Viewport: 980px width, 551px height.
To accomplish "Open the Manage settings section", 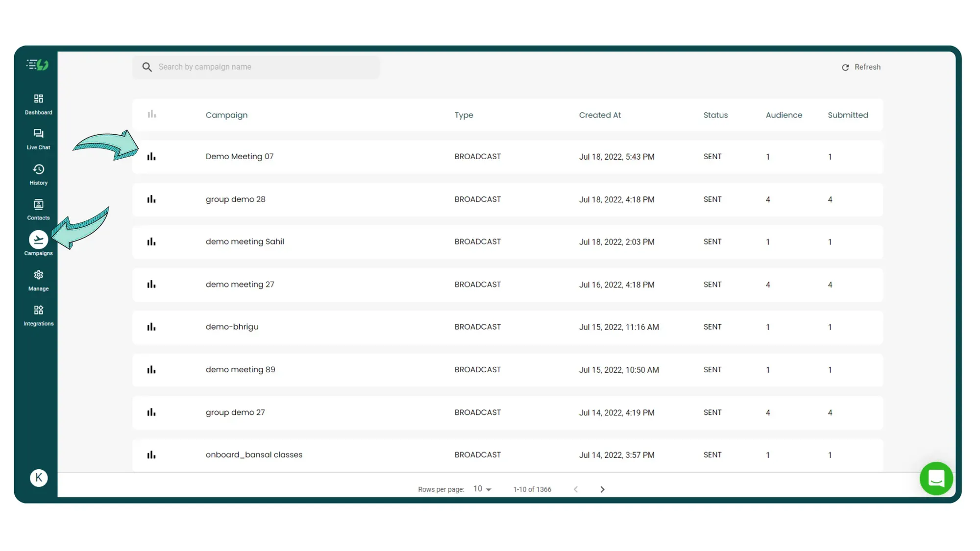I will click(38, 280).
